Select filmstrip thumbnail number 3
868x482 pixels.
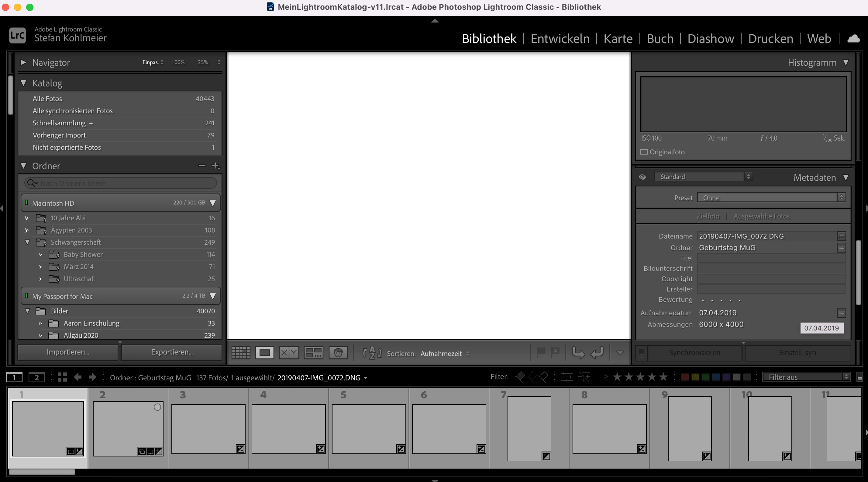[208, 428]
